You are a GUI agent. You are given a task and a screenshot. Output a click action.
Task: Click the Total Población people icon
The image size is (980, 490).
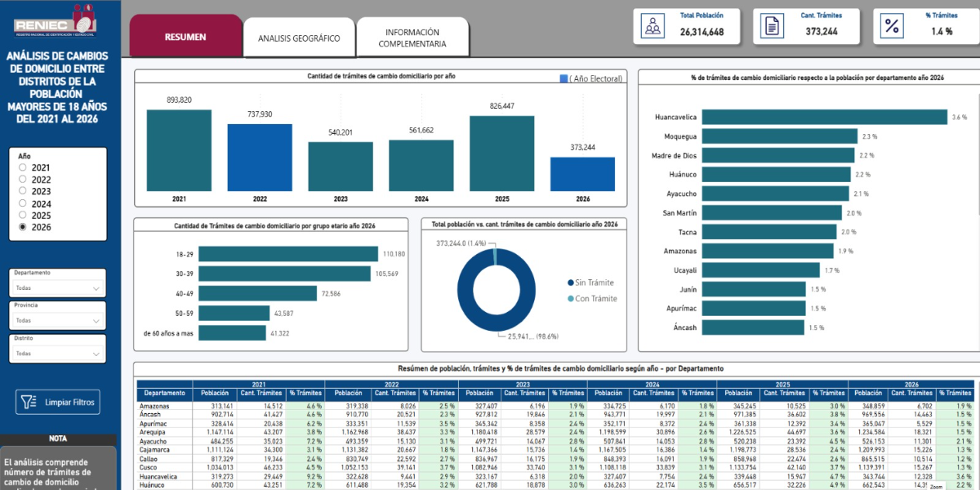pos(653,26)
